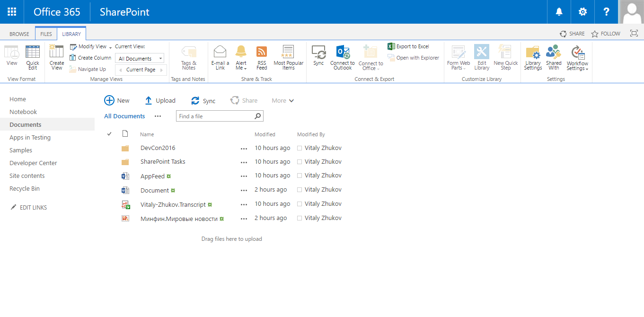The width and height of the screenshot is (644, 317).
Task: Click Export to Excel
Action: click(408, 46)
